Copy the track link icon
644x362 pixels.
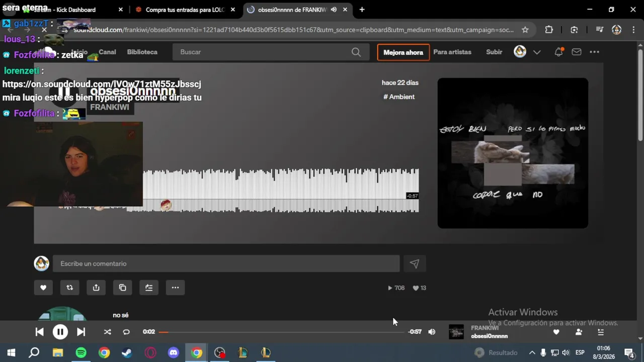122,288
